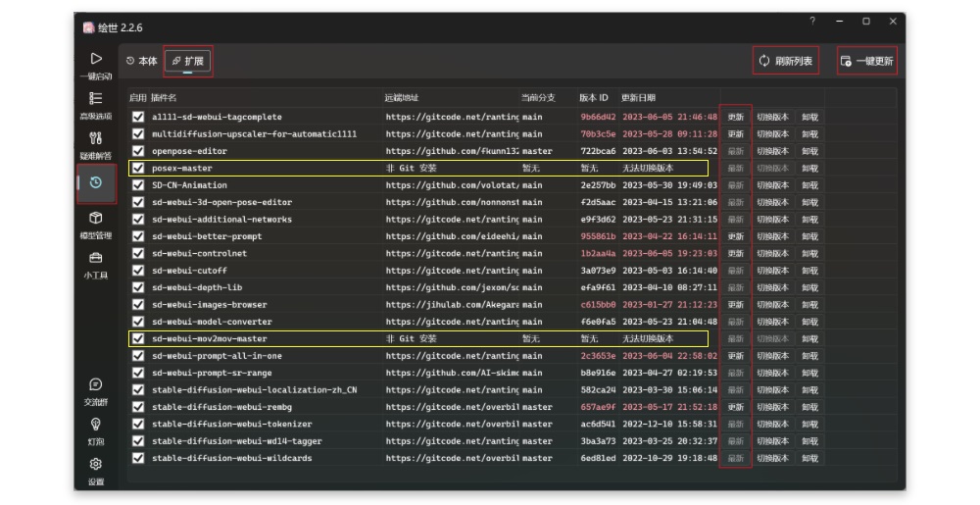This screenshot has height=505, width=980.
Task: Select the version management clock icon in sidebar
Action: coord(96,182)
